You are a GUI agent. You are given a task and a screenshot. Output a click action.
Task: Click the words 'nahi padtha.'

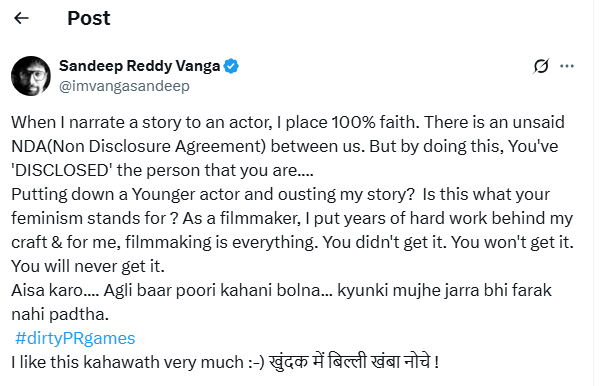[x=60, y=314]
